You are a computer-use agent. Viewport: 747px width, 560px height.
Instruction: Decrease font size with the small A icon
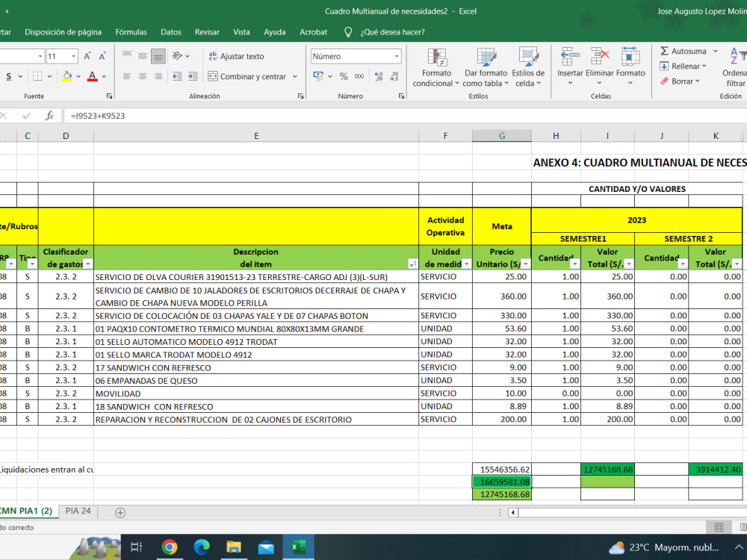coord(102,56)
